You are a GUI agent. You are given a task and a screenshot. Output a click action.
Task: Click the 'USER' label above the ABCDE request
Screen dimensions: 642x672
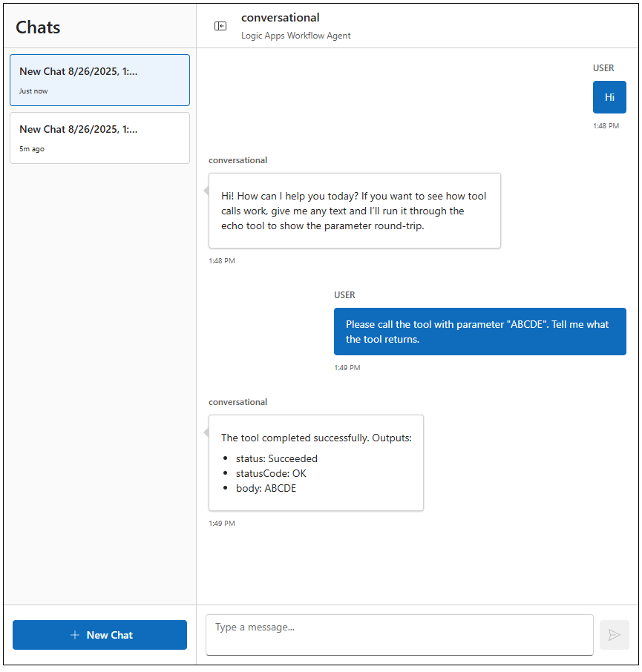pos(344,295)
